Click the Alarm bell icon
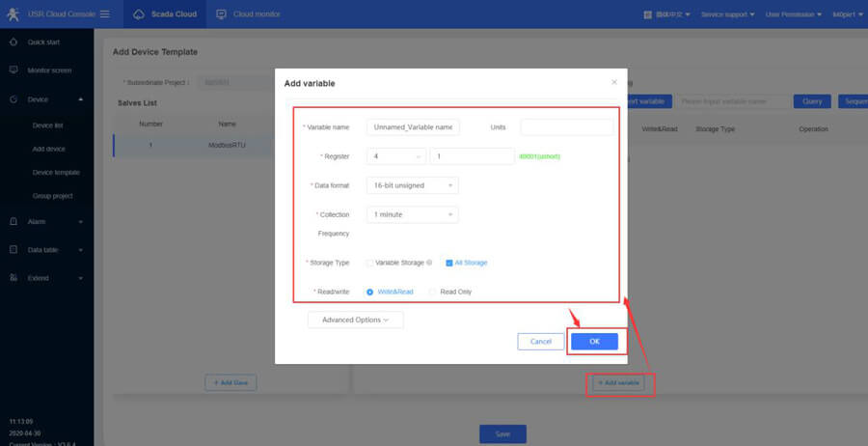The height and width of the screenshot is (446, 868). pyautogui.click(x=14, y=222)
